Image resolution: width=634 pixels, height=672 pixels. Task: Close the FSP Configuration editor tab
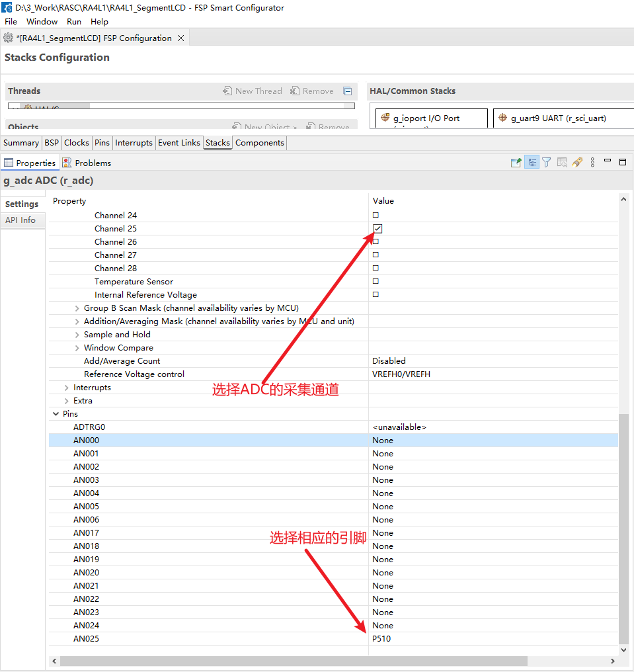pyautogui.click(x=180, y=38)
